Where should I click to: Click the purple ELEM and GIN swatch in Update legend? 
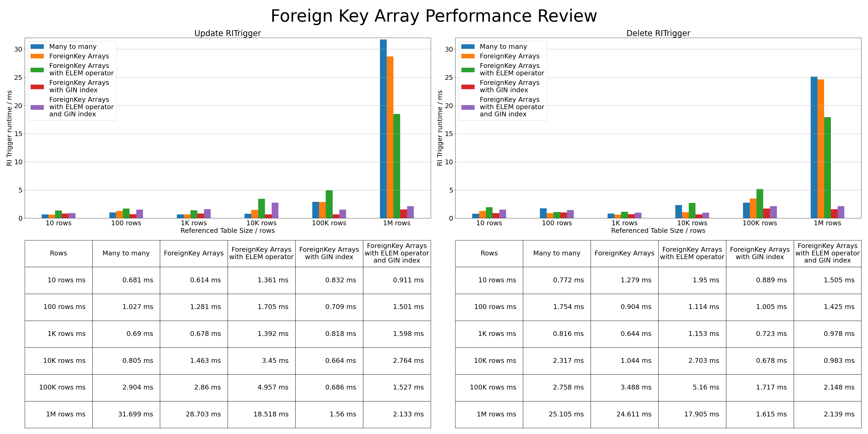[37, 107]
